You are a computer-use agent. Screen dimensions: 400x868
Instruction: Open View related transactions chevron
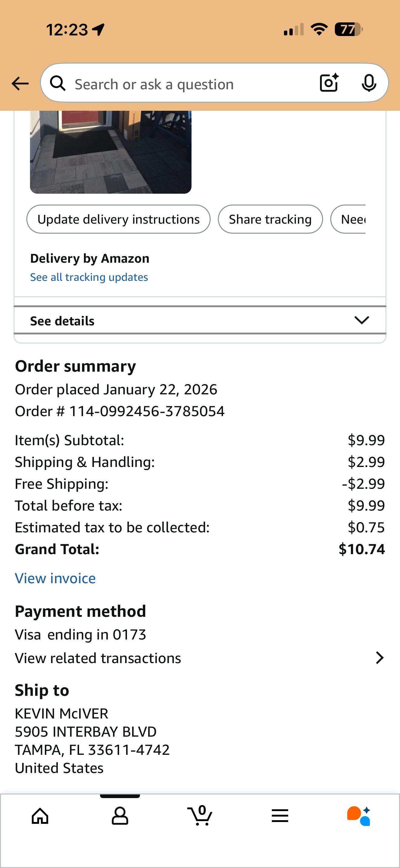tap(380, 658)
